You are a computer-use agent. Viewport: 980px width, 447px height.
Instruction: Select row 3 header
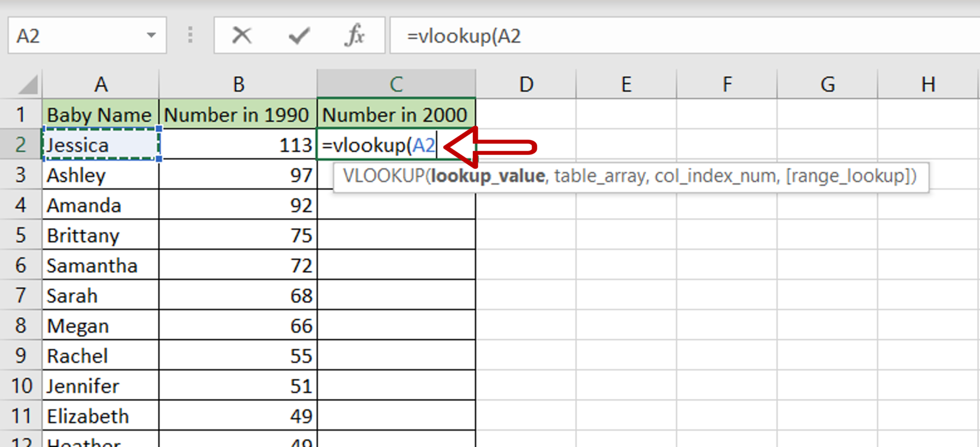pyautogui.click(x=21, y=174)
